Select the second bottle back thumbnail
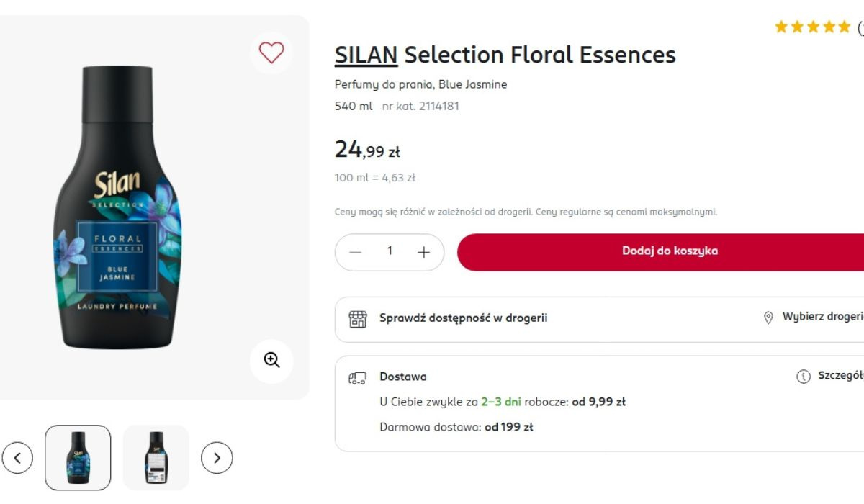Screen dimensions: 864x504 click(x=156, y=458)
